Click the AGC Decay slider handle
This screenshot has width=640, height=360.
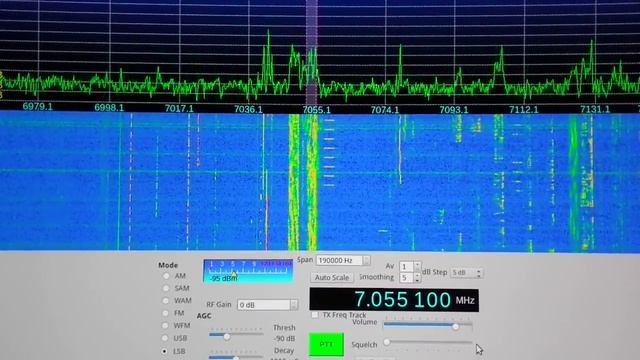coord(236,358)
